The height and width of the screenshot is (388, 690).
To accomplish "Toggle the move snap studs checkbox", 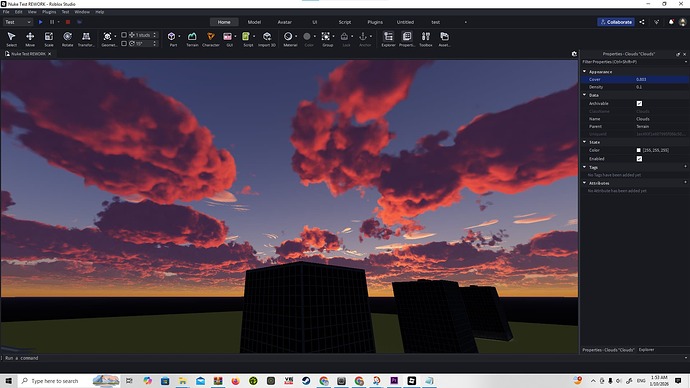I will tap(124, 35).
